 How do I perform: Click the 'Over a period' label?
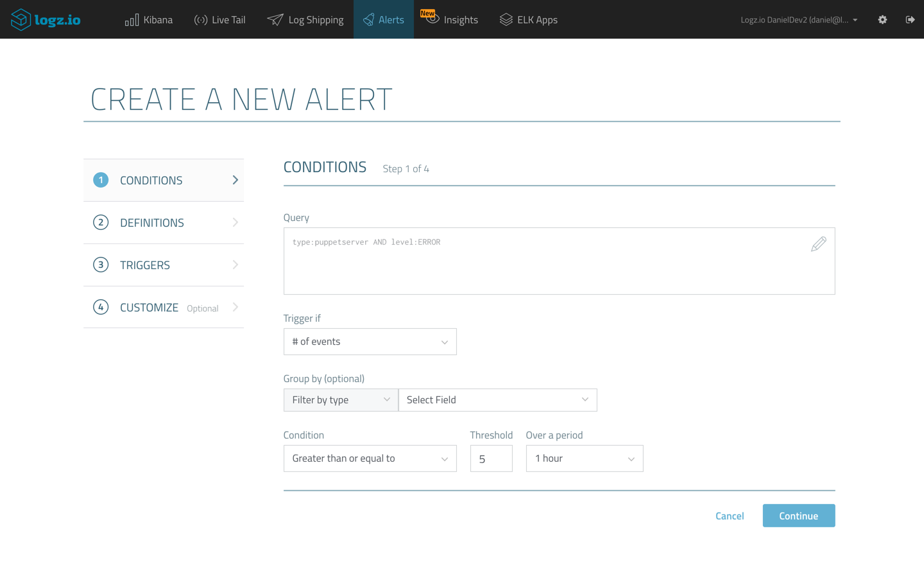[554, 435]
